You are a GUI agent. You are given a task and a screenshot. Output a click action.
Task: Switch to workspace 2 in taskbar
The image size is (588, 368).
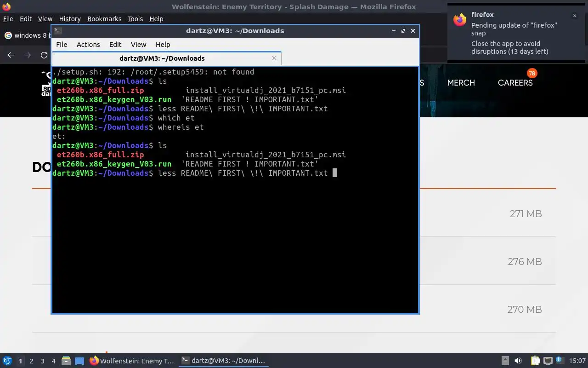(31, 361)
